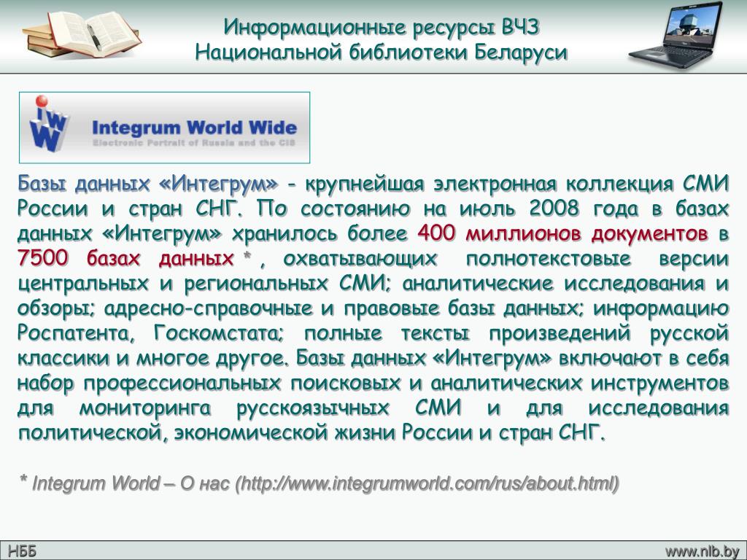Viewport: 747px width, 560px height.
Task: Click the laptop image in header
Action: (676, 35)
